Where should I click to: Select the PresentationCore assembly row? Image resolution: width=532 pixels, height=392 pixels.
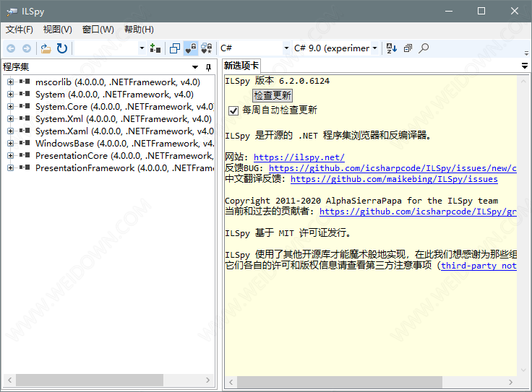124,155
